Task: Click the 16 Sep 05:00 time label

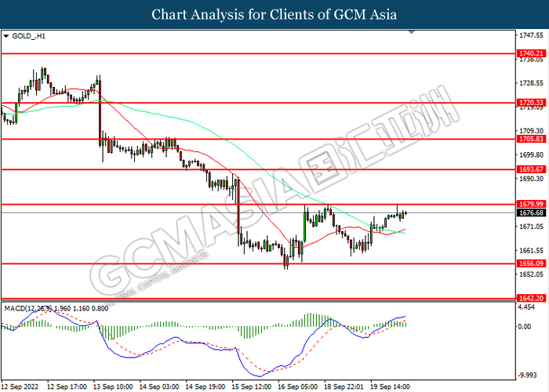Action: pyautogui.click(x=298, y=387)
